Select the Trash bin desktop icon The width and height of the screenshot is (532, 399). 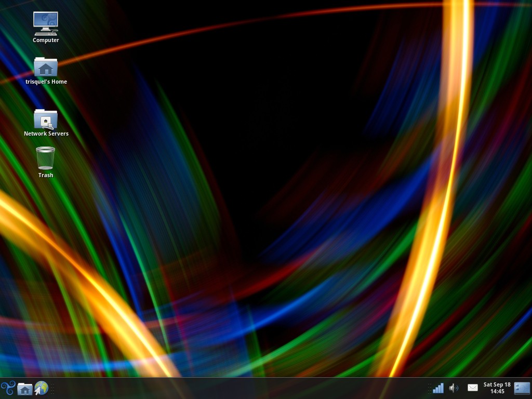click(46, 158)
